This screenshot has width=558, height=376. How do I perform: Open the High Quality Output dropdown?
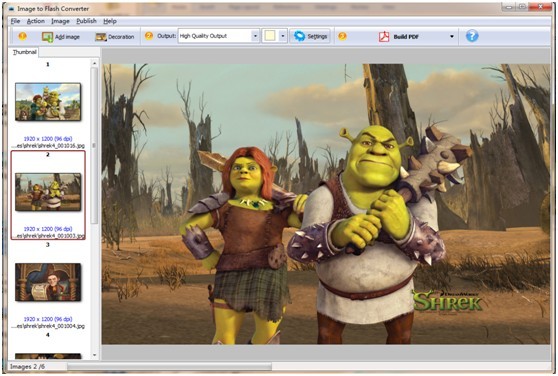click(219, 36)
